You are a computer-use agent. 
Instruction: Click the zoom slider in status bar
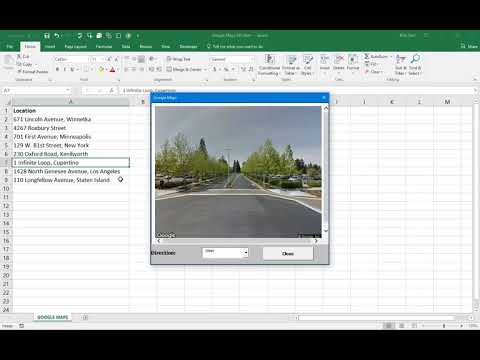pyautogui.click(x=444, y=326)
